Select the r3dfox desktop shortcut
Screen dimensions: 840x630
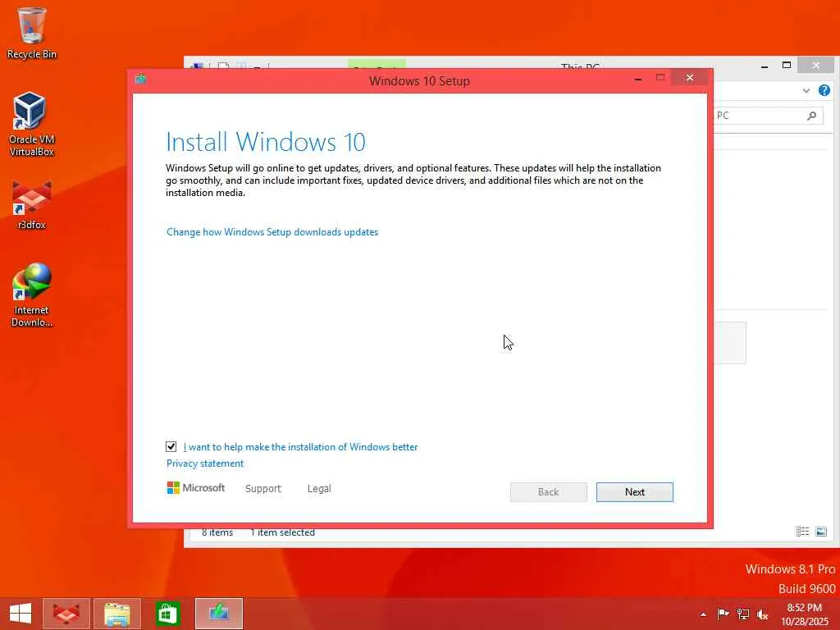[32, 205]
